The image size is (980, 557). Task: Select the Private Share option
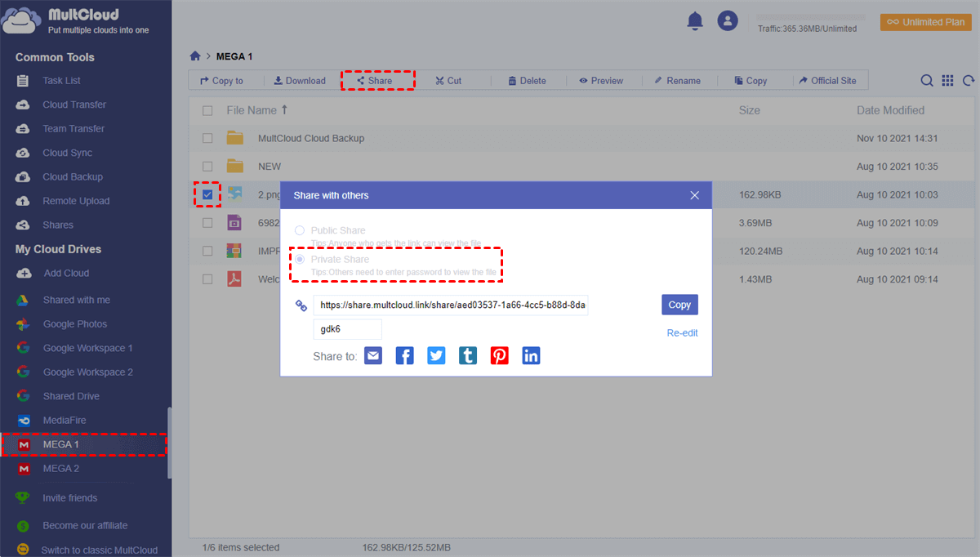pyautogui.click(x=301, y=259)
